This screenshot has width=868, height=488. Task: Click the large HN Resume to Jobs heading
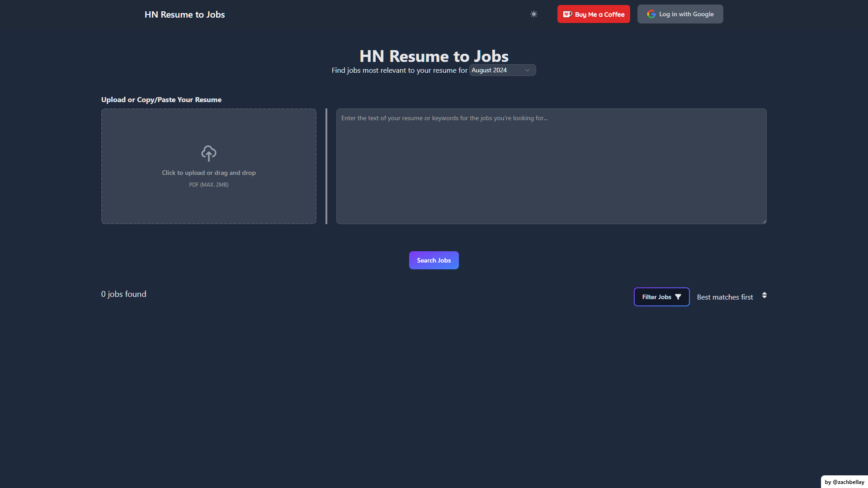434,56
